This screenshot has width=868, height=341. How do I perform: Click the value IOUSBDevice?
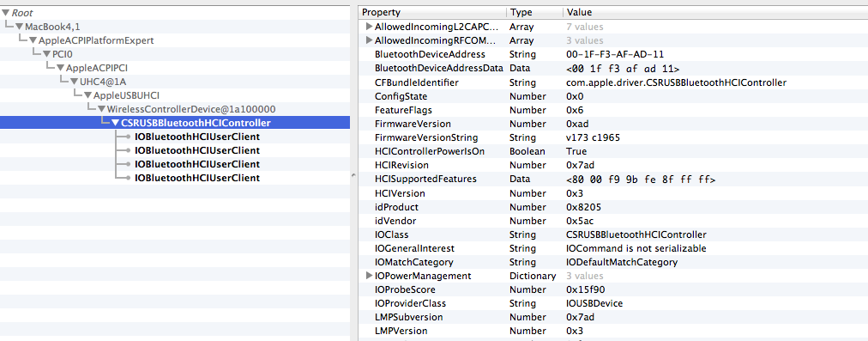coord(594,303)
